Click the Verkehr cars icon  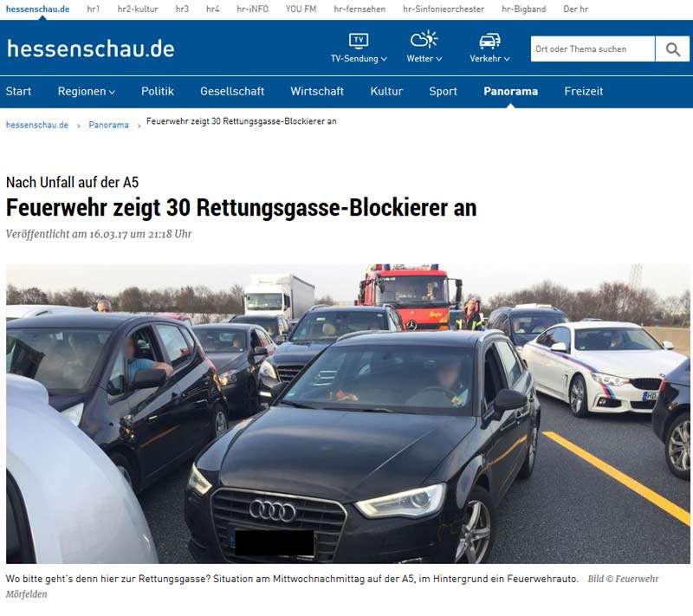pos(489,41)
